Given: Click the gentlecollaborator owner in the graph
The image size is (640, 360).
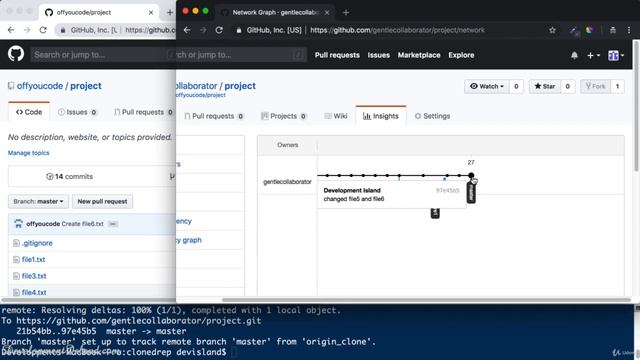Looking at the screenshot, I should pos(287,182).
